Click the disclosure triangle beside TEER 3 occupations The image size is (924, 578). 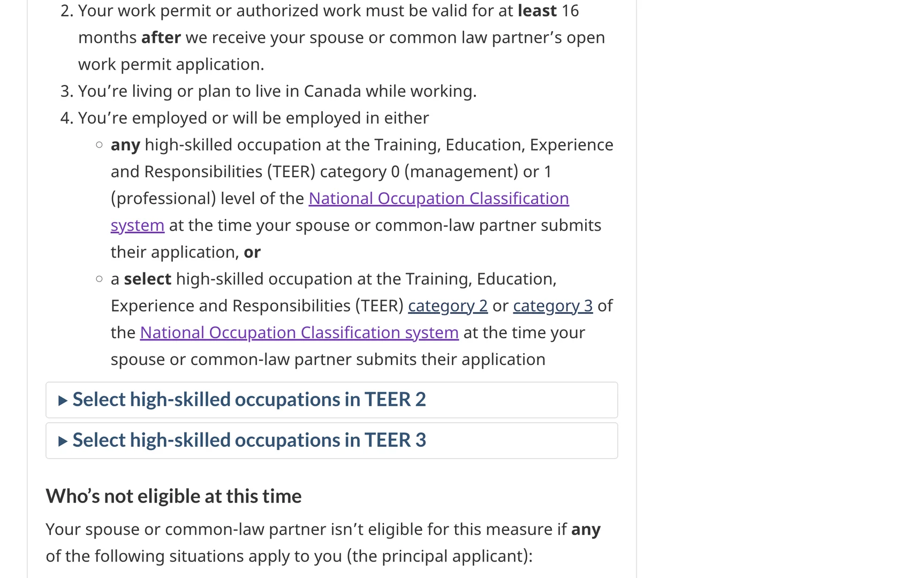63,441
